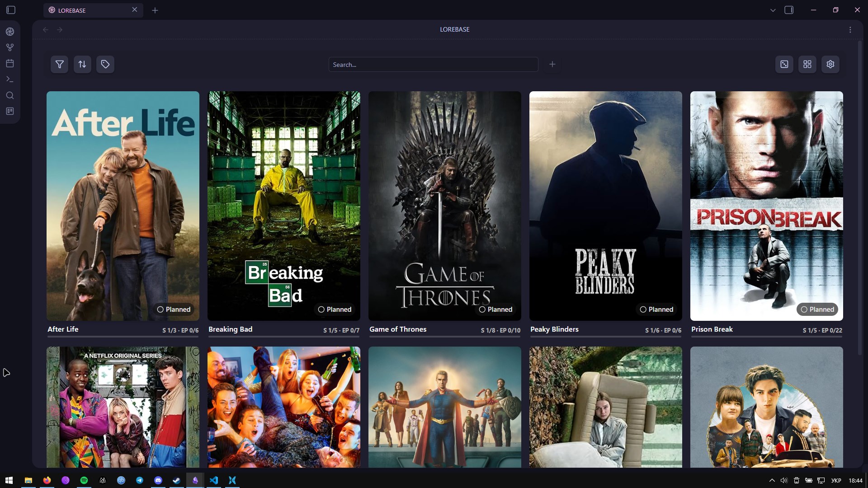Click the Game of Thrones progress bar
868x488 pixels.
click(x=445, y=337)
